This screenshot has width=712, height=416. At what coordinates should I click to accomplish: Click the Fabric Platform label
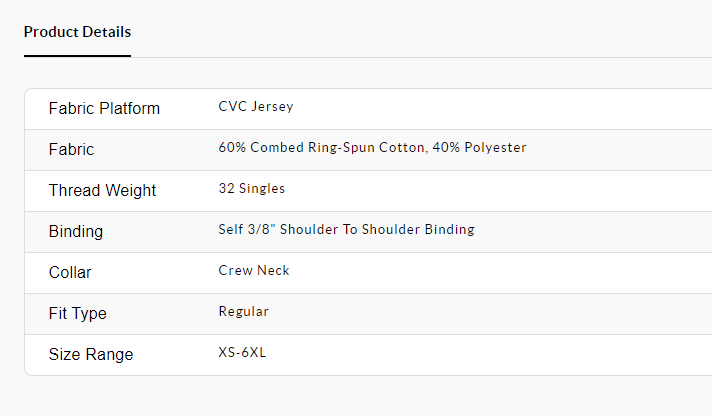pyautogui.click(x=104, y=108)
